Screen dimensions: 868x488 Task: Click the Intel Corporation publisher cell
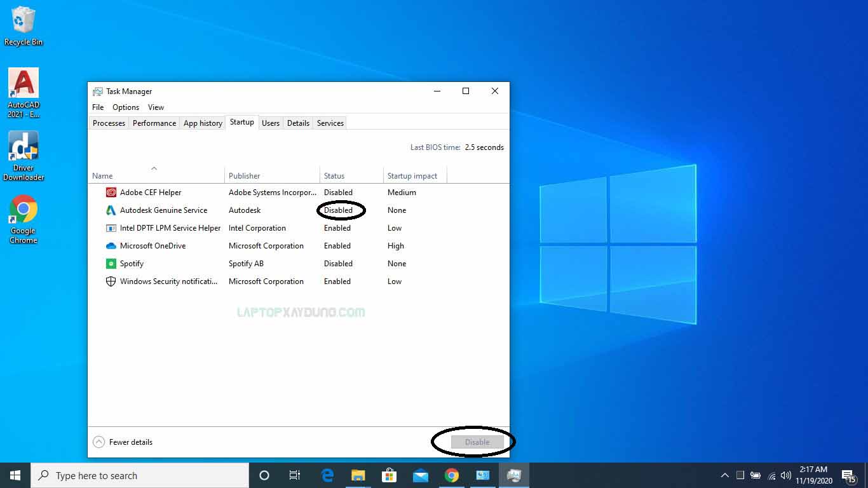pos(257,228)
